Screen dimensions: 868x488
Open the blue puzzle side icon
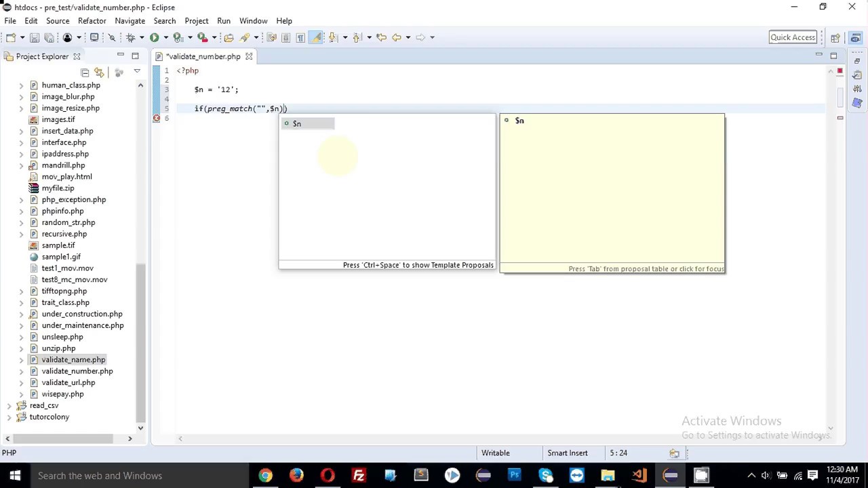click(x=857, y=103)
